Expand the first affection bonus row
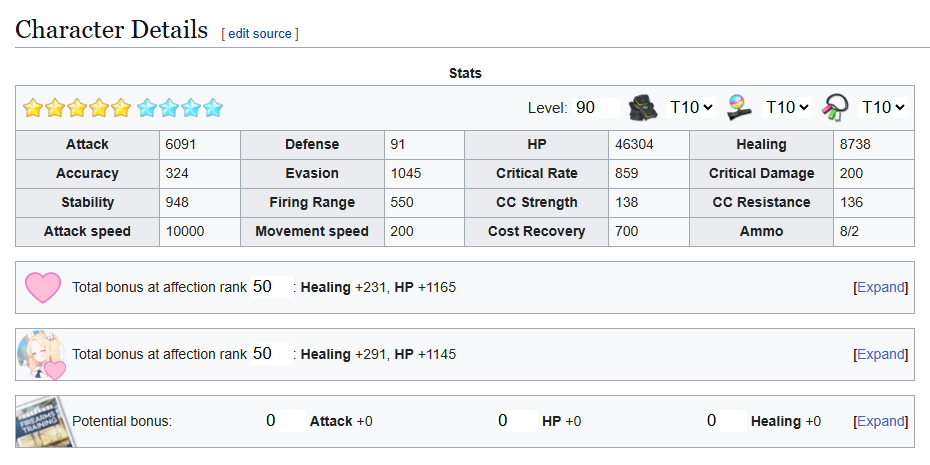The image size is (930, 465). point(881,288)
